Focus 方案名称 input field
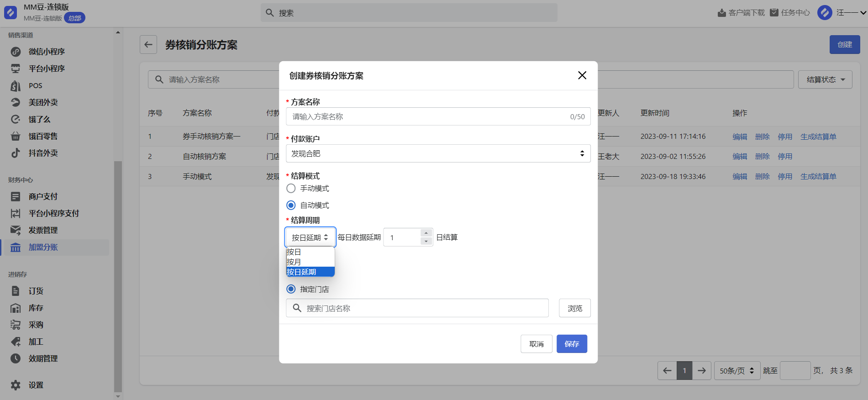 [x=438, y=116]
